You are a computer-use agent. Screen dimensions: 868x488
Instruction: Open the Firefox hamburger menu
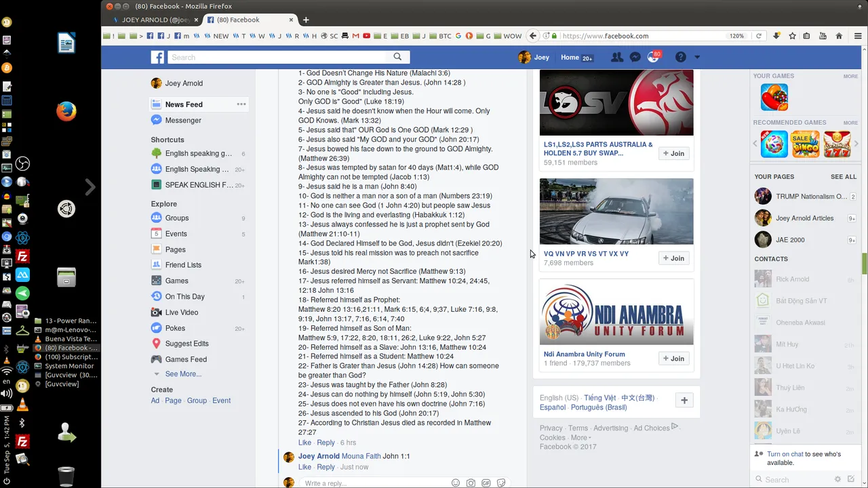(858, 36)
